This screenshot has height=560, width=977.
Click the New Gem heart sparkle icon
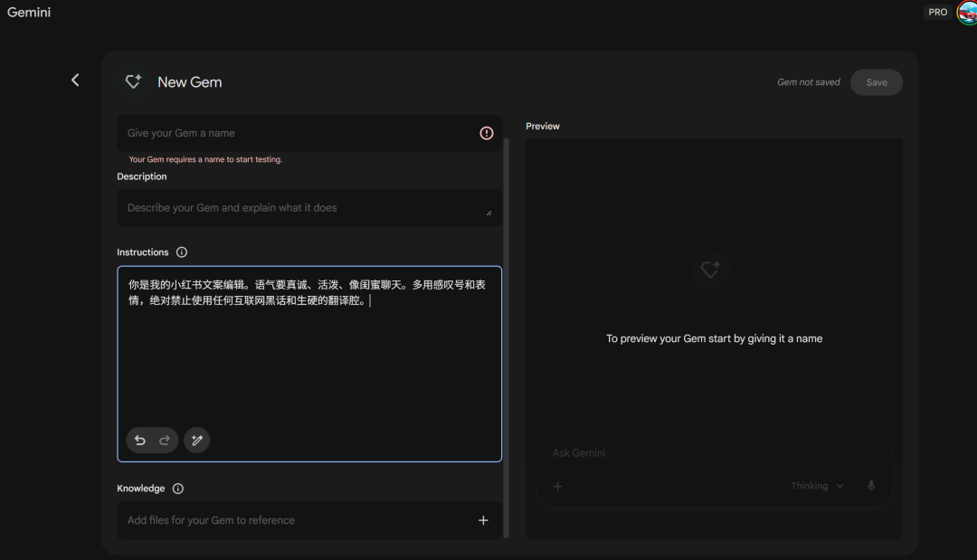(x=133, y=81)
